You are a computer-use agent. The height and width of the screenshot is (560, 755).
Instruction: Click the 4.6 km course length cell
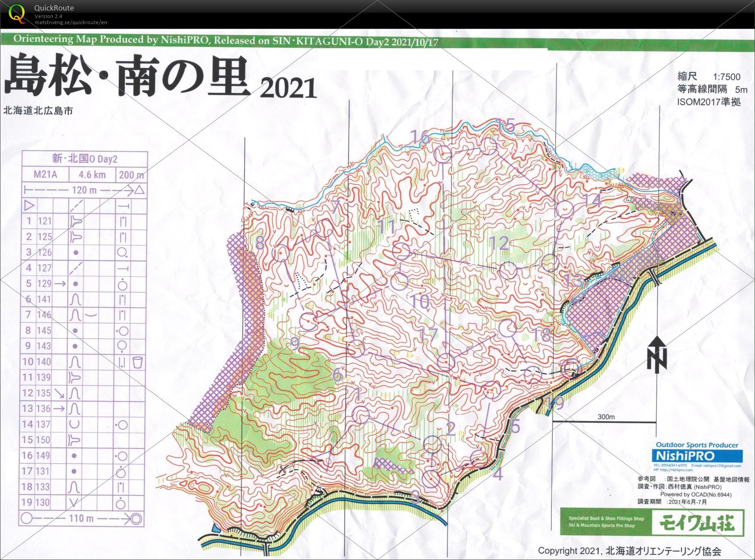(x=92, y=175)
